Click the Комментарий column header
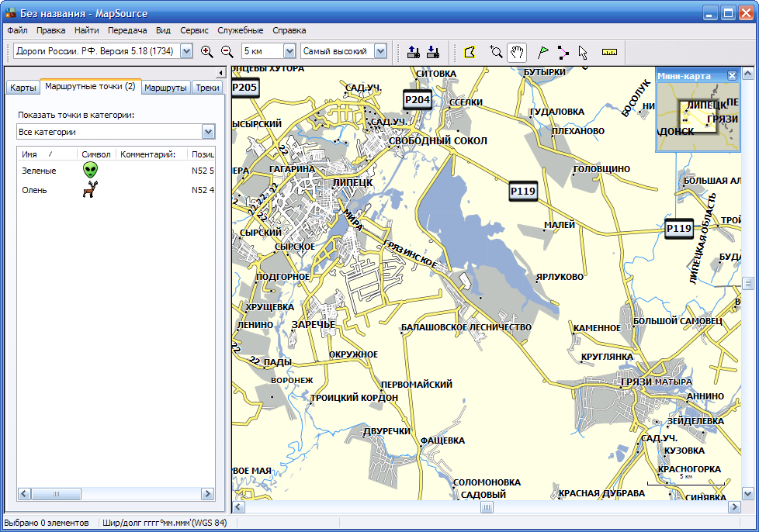Screen dimensions: 759x532 coord(151,154)
